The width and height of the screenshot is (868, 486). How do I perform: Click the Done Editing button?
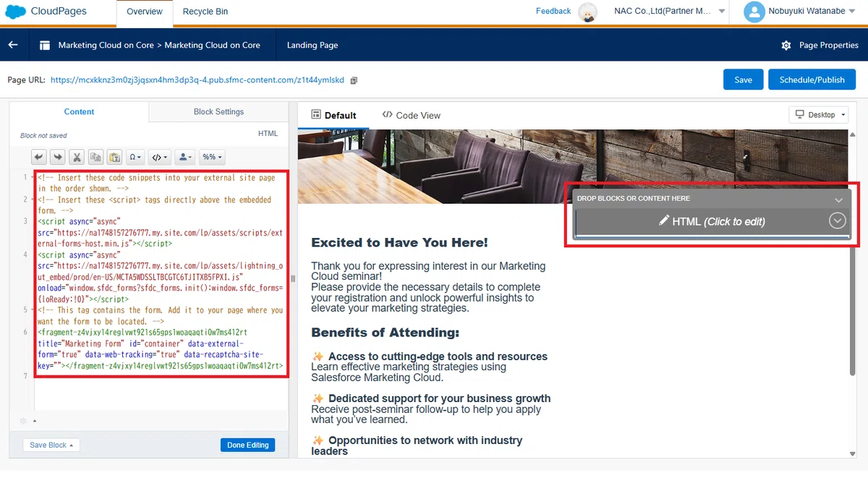click(x=247, y=445)
